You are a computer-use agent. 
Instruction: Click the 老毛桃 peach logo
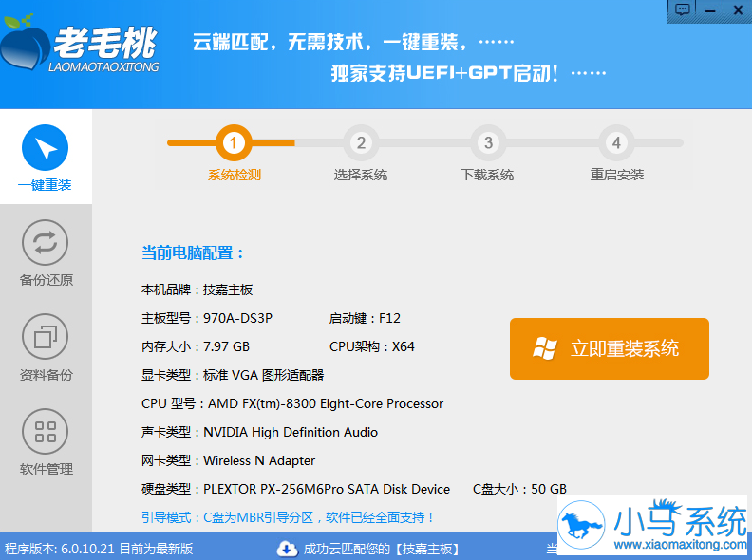tap(24, 43)
